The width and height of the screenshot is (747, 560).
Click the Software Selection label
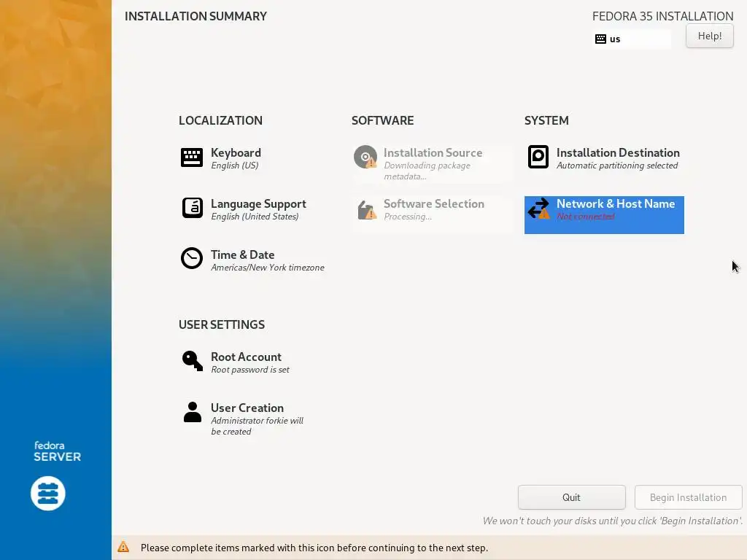(434, 204)
